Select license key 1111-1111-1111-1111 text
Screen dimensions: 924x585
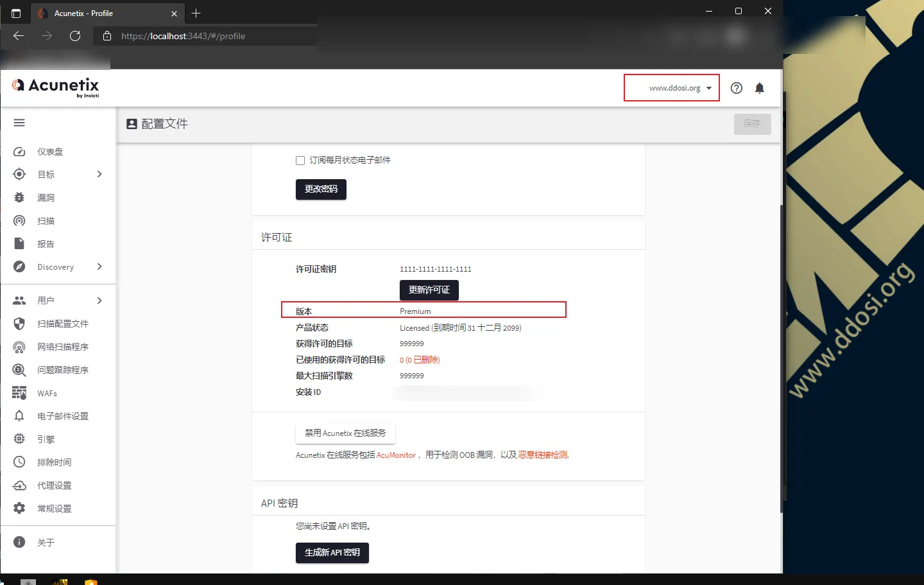(x=436, y=269)
